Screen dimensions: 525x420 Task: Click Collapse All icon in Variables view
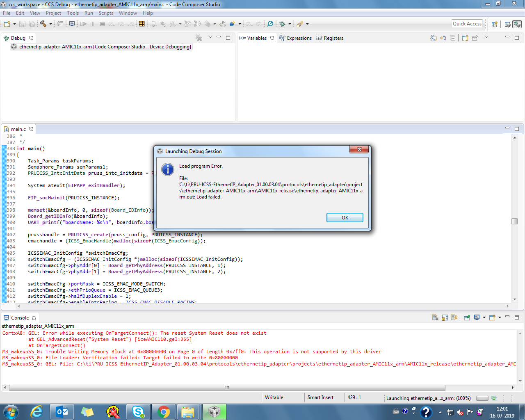point(453,38)
